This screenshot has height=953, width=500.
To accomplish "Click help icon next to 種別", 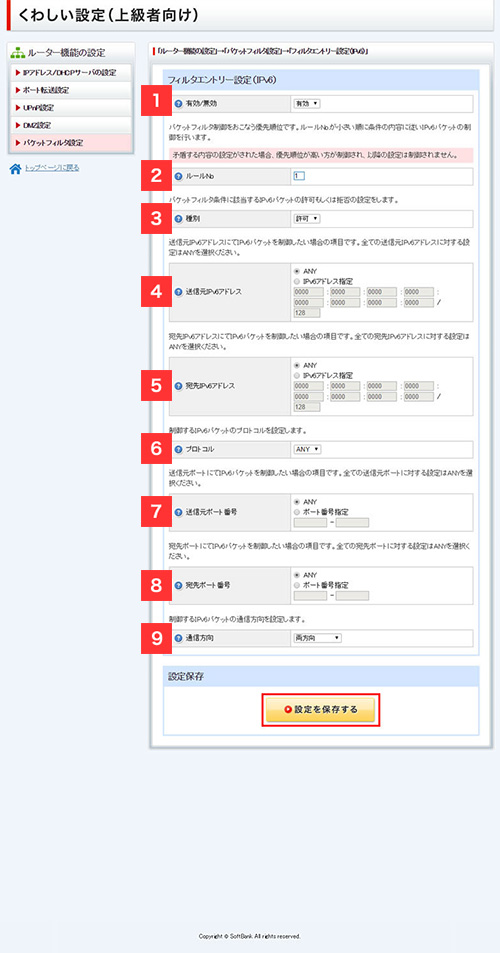I will click(178, 218).
